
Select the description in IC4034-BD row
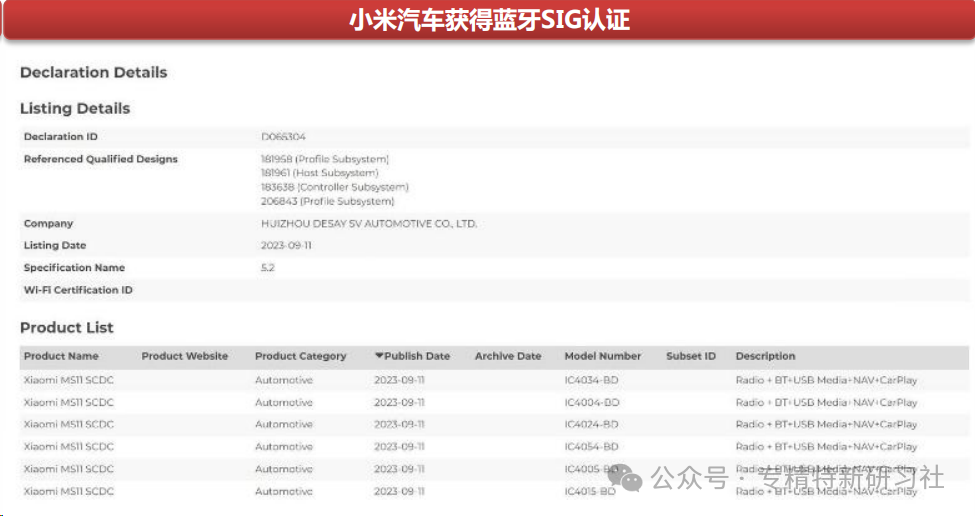(826, 380)
